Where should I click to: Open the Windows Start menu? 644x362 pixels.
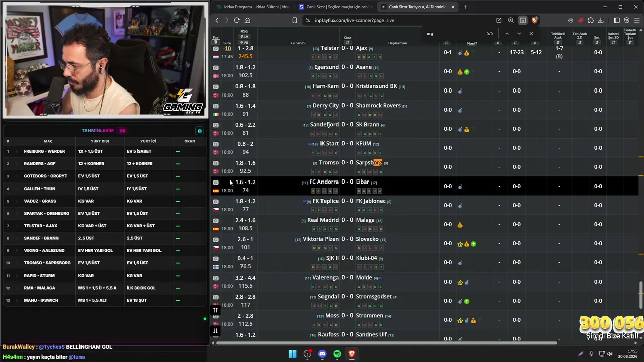pos(292,354)
